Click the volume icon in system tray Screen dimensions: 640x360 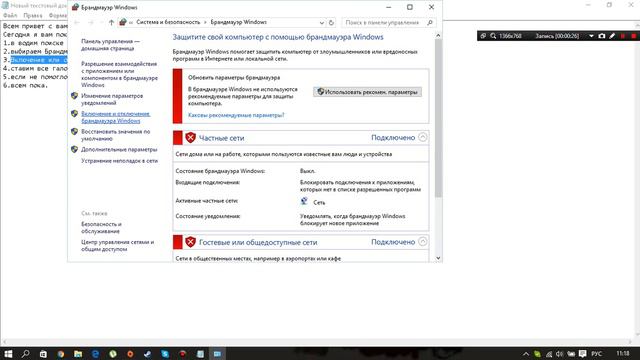click(x=560, y=353)
